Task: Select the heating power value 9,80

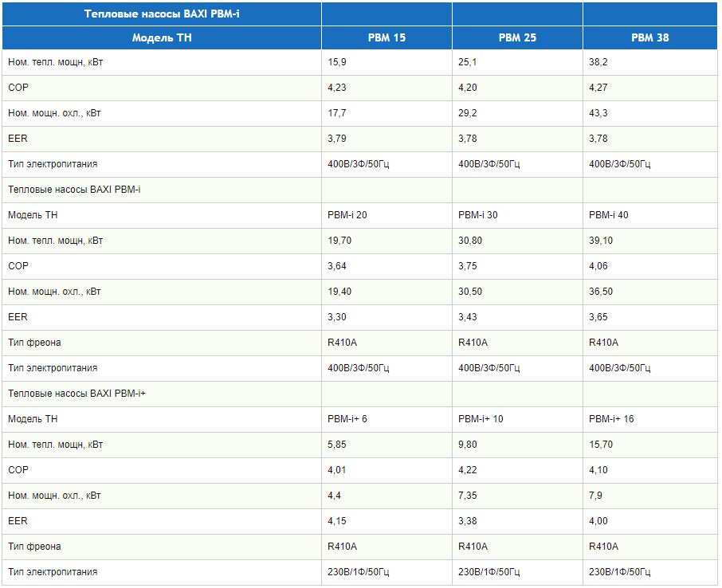Action: (468, 445)
